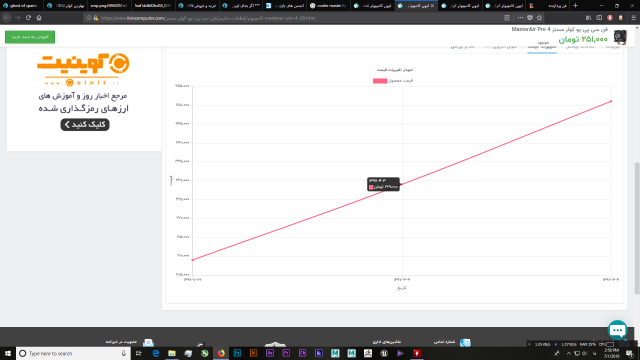Open File Explorer from taskbar
The width and height of the screenshot is (640, 360).
coord(172,353)
